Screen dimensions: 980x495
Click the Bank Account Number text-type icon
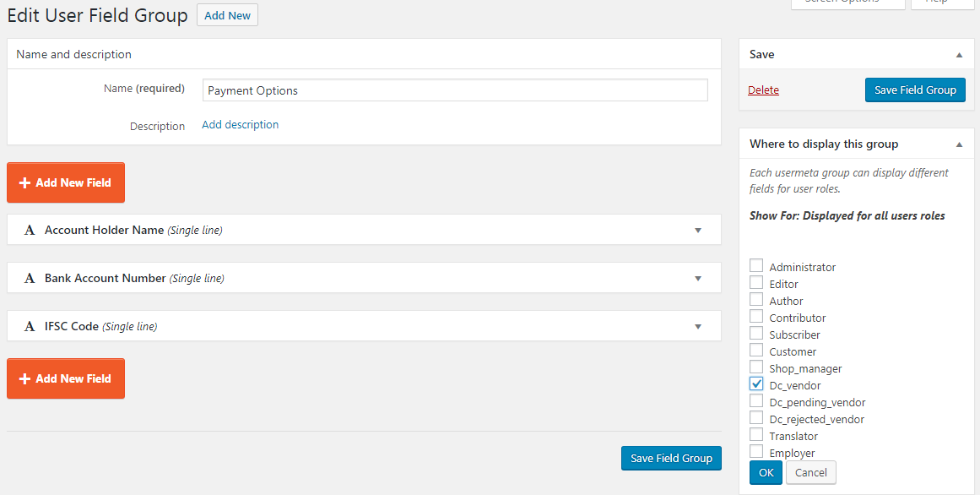point(30,279)
